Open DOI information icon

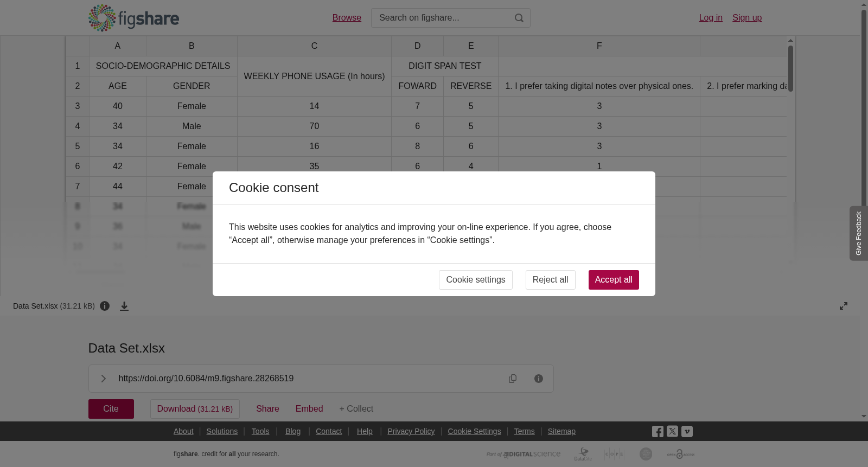pos(539,379)
